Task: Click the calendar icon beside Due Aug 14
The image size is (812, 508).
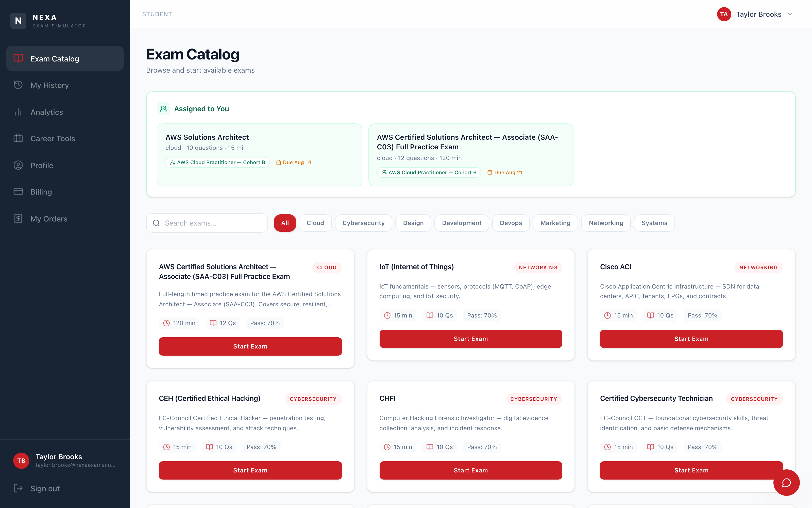Action: click(278, 163)
